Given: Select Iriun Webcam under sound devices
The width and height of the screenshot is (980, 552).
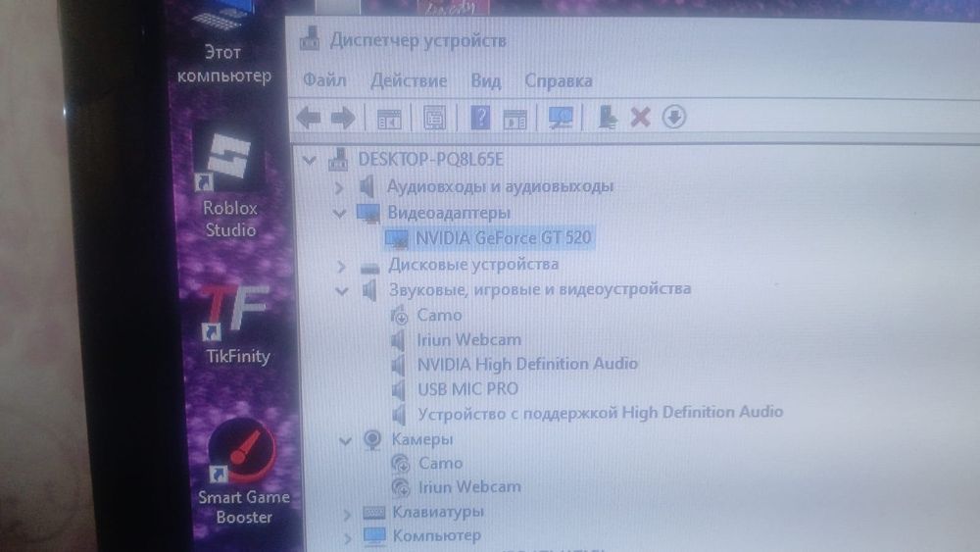Looking at the screenshot, I should pyautogui.click(x=468, y=340).
